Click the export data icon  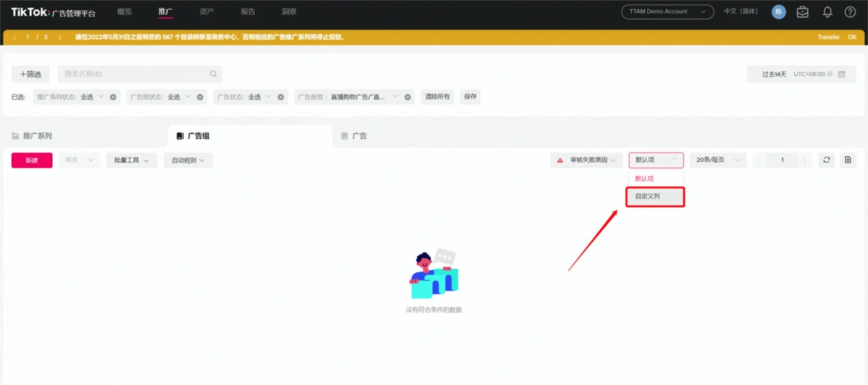848,160
